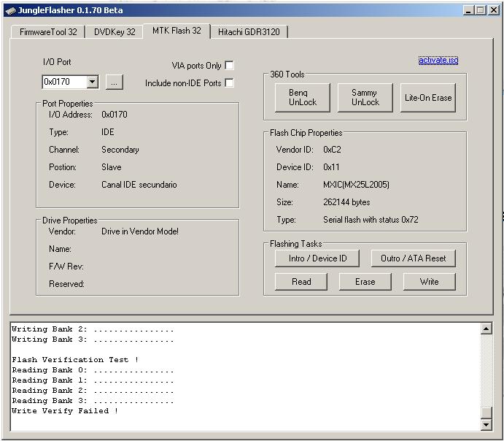
Task: Close the JungleFlasher window
Action: coord(493,10)
